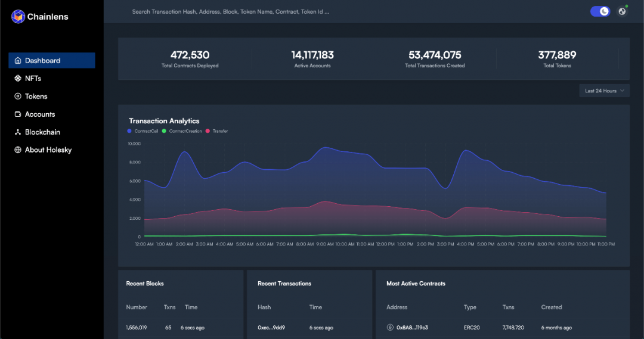Click the ERC20 contract token icon
The width and height of the screenshot is (644, 339).
point(391,327)
